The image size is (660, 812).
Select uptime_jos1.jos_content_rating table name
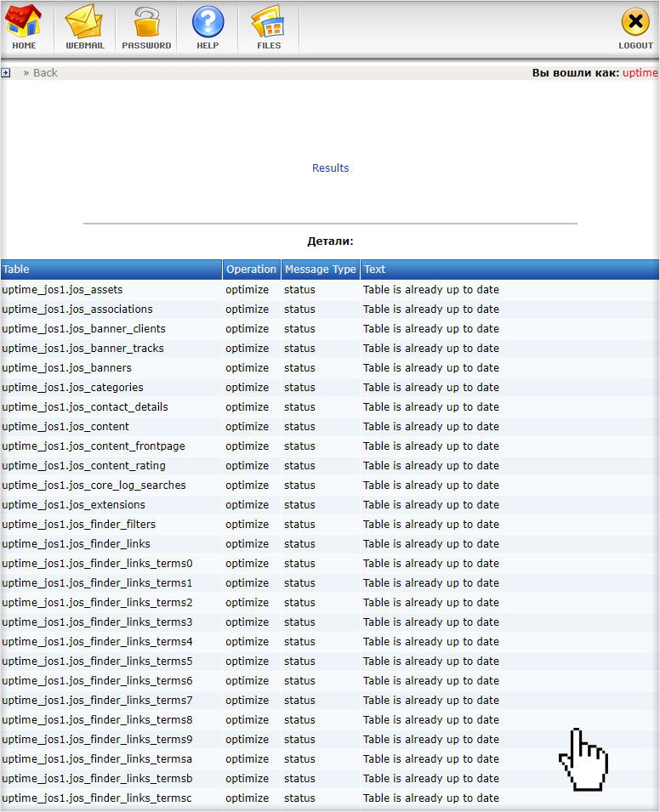point(83,466)
